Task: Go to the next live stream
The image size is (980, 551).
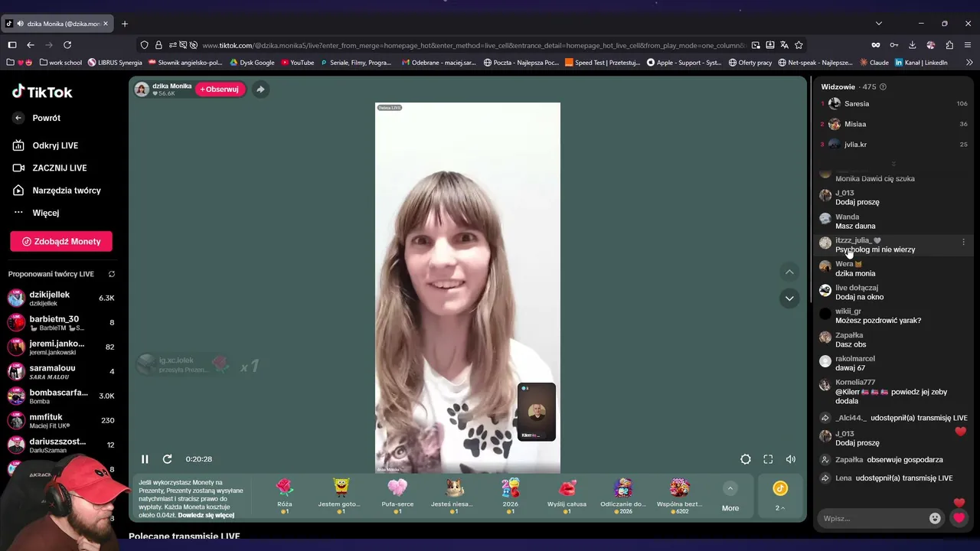Action: (789, 298)
